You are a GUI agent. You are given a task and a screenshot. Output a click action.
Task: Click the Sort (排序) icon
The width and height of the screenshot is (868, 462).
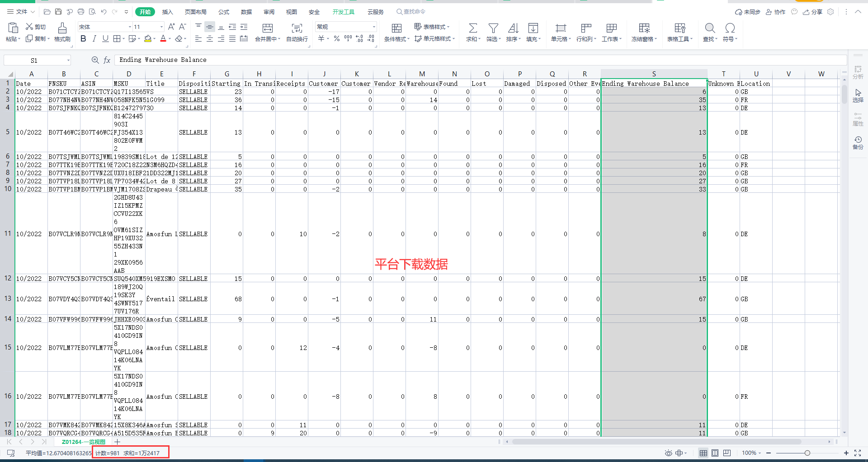pyautogui.click(x=513, y=28)
